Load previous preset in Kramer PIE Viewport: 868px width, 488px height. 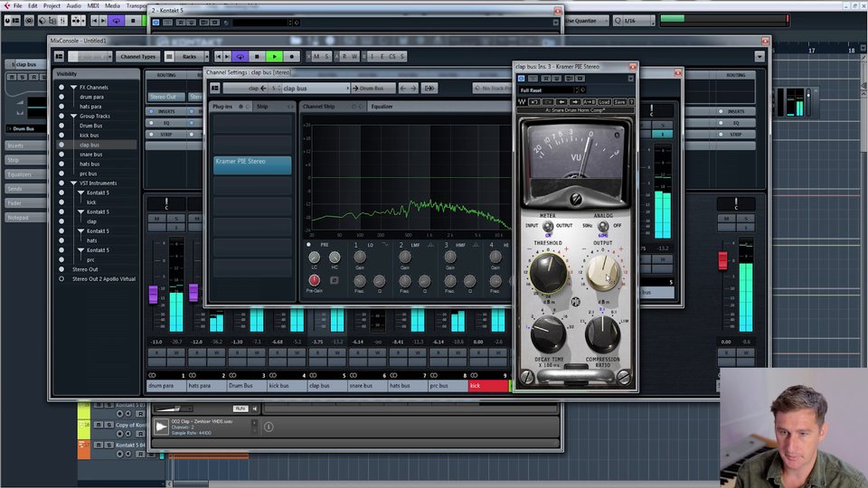[x=561, y=102]
